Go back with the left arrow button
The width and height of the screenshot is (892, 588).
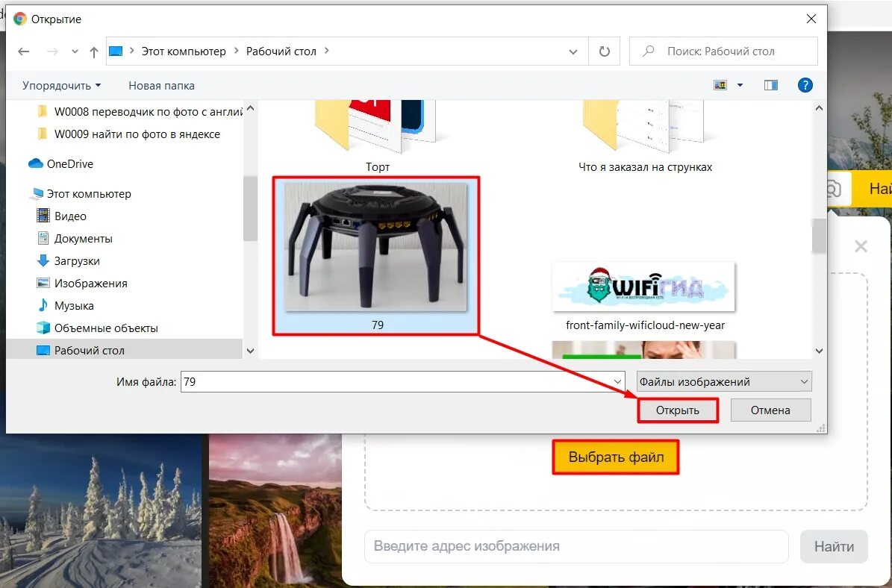pos(23,51)
